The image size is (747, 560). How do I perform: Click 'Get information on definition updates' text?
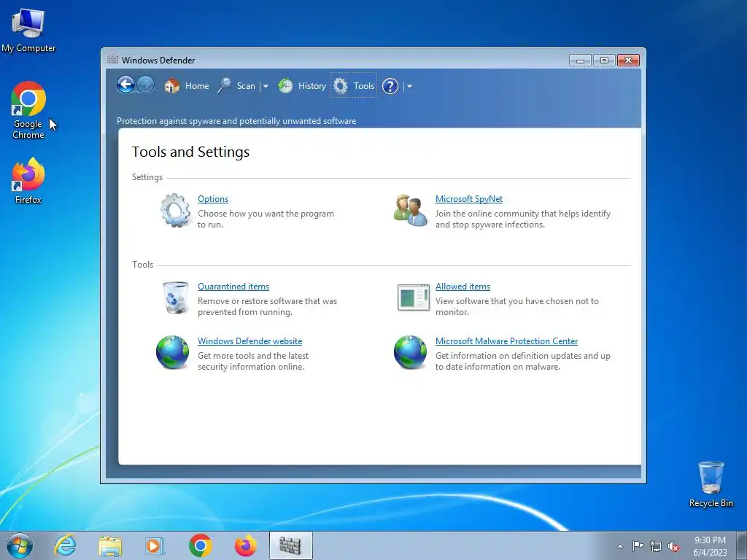(522, 361)
